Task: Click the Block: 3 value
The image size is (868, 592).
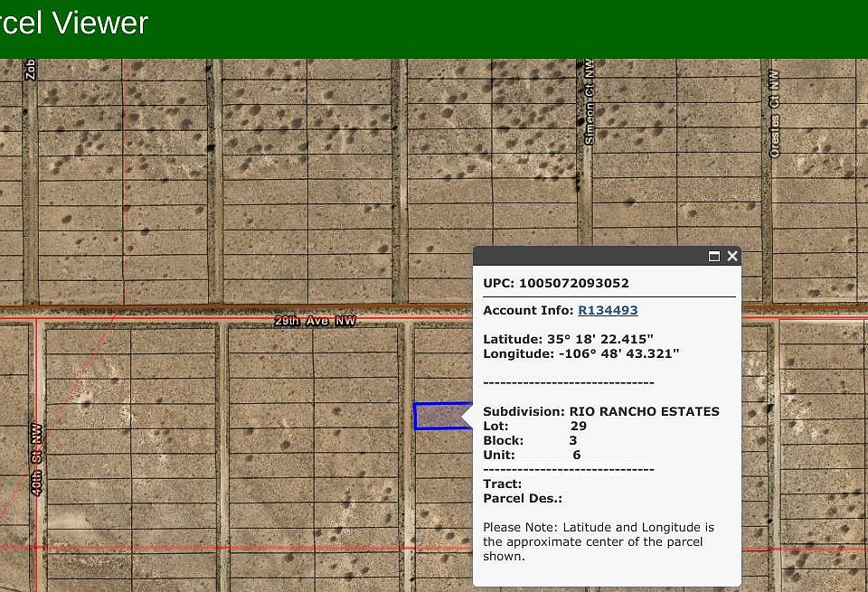Action: pyautogui.click(x=573, y=440)
